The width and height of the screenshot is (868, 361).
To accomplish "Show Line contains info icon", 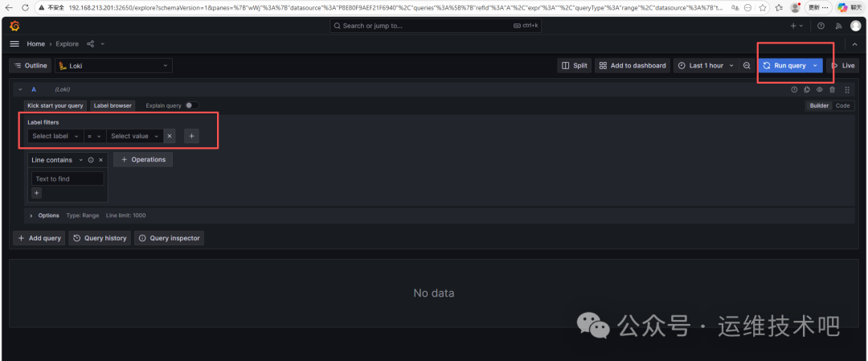I will pyautogui.click(x=91, y=159).
